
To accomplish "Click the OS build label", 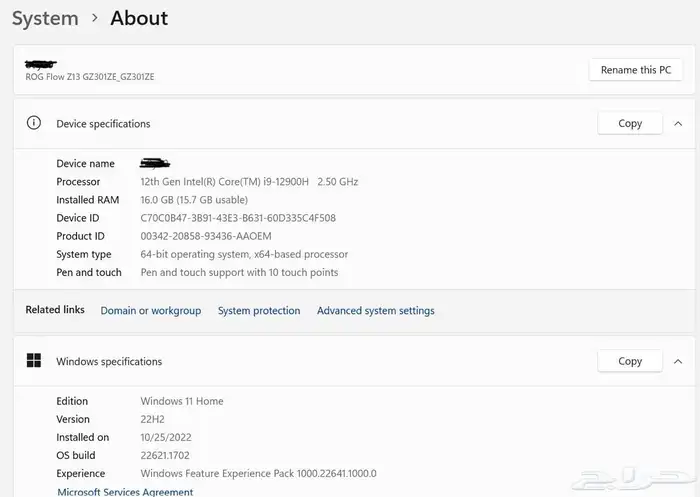I will (75, 455).
